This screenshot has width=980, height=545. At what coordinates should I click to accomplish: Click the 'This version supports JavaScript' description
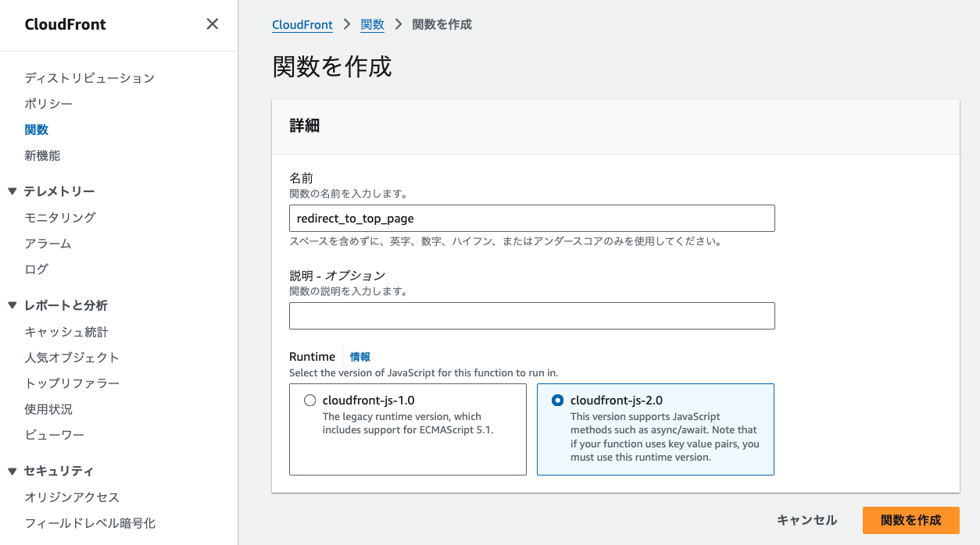pos(664,437)
